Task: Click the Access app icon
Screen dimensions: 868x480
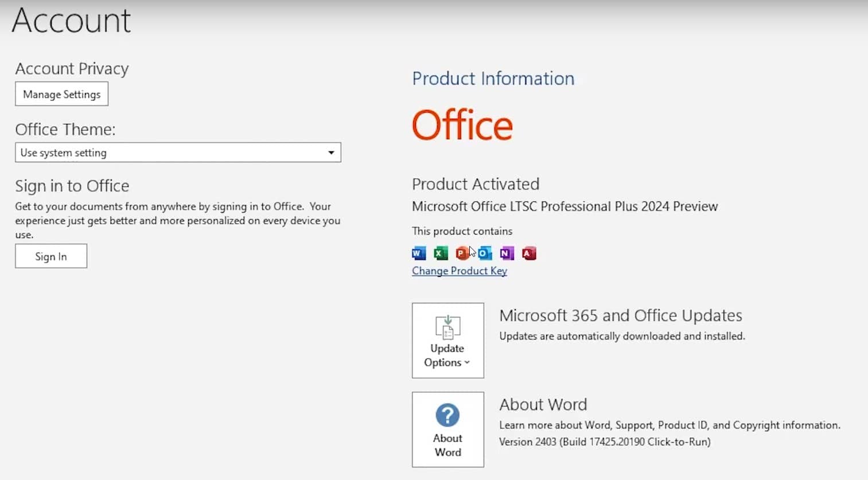Action: (x=529, y=253)
